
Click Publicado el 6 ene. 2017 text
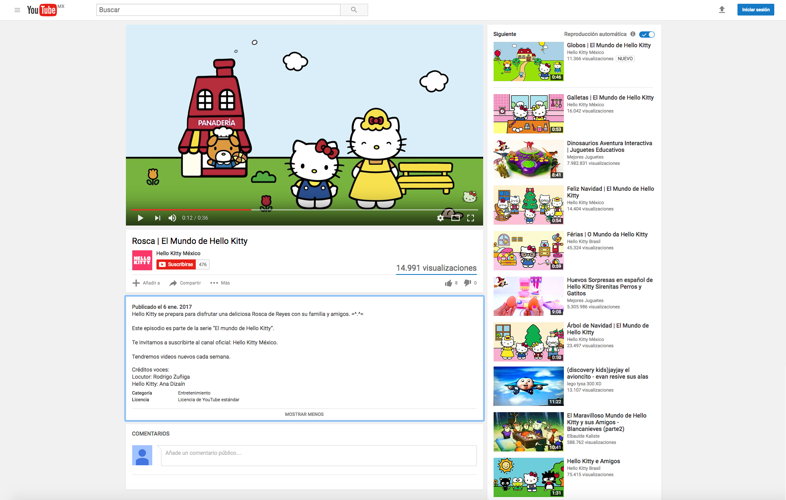[x=161, y=306]
